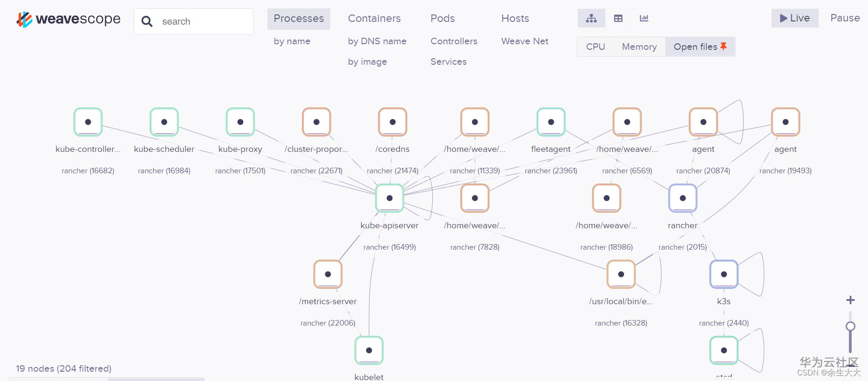Select the k3s process node
This screenshot has width=868, height=381.
[x=724, y=274]
